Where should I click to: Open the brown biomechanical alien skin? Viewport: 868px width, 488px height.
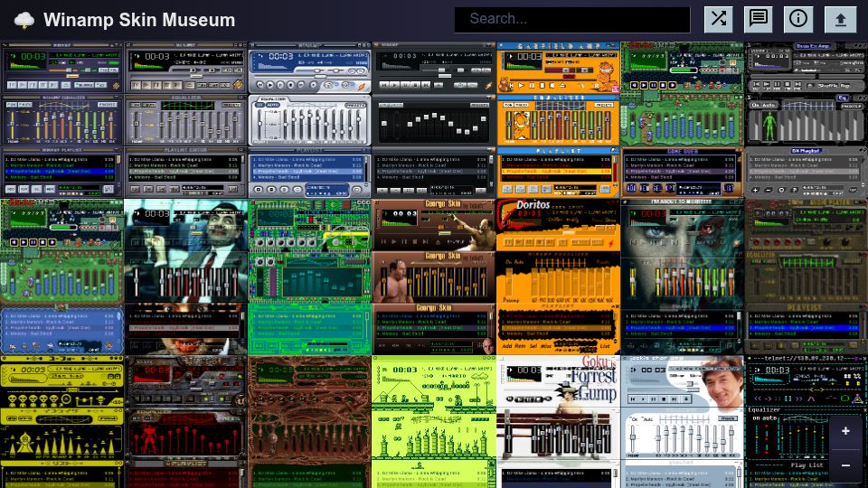pyautogui.click(x=310, y=422)
